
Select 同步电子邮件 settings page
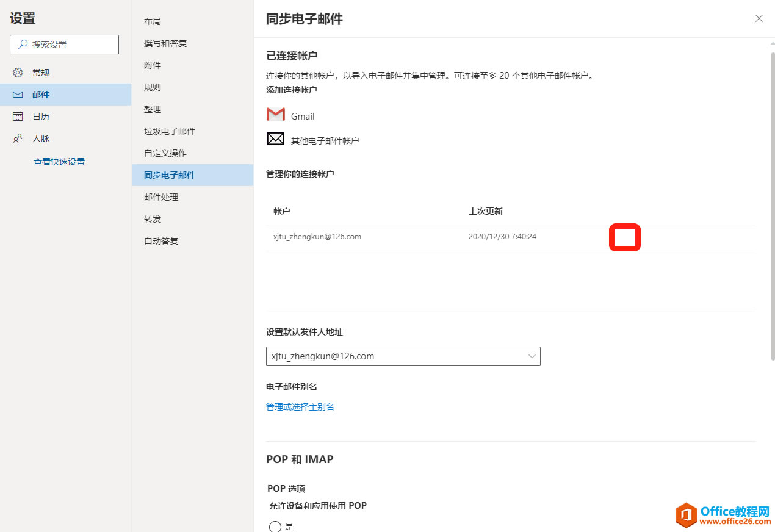(192, 175)
